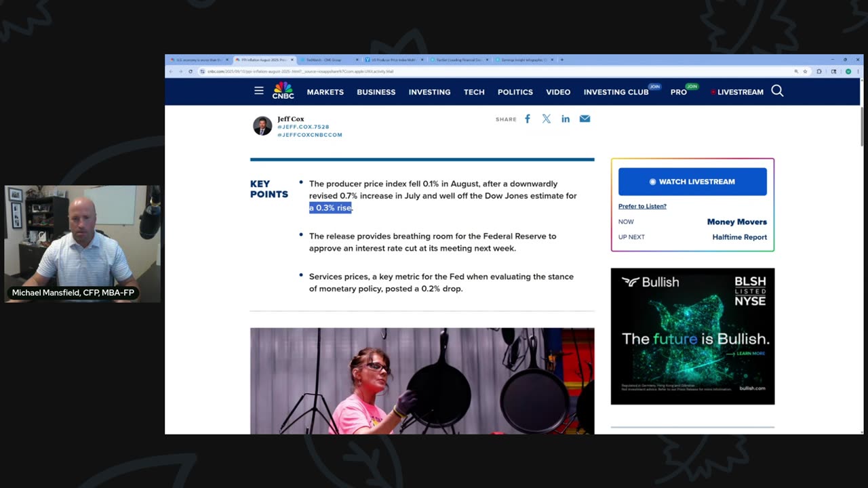Click the Federal Reserve breathing room key point
The height and width of the screenshot is (488, 868).
click(433, 242)
